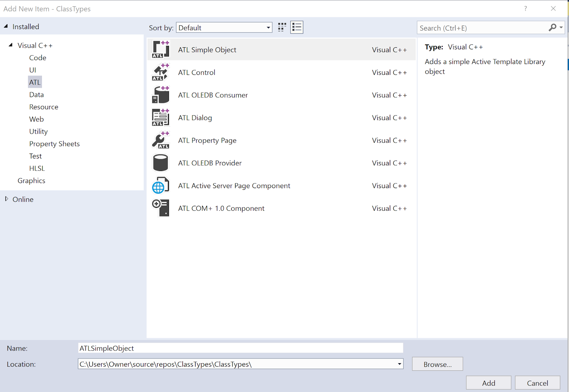Select the 'ATL OLEDB Provider' label
Screen dimensions: 569x392
[210, 163]
